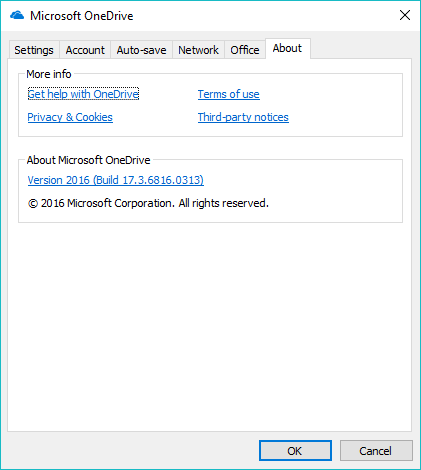Click the Terms of use link
The image size is (421, 470).
point(229,94)
